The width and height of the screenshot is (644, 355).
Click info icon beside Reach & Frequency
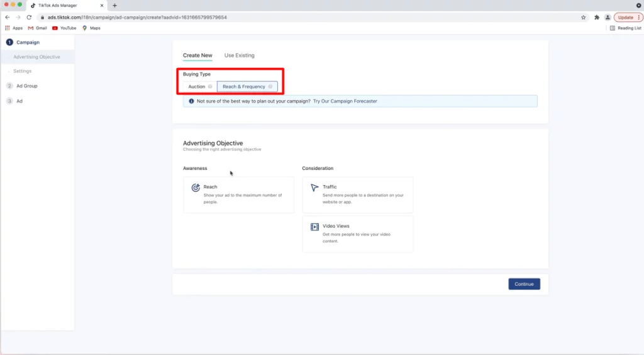(x=270, y=87)
